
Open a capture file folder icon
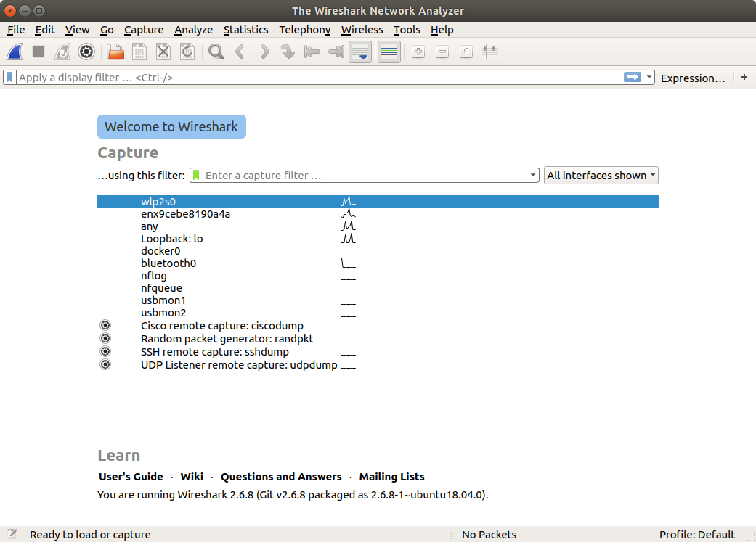pyautogui.click(x=115, y=52)
